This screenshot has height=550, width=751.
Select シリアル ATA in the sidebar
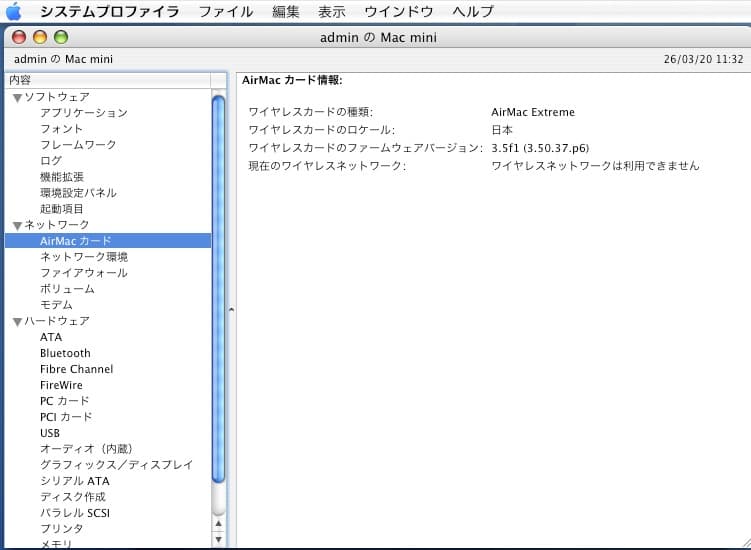click(75, 481)
